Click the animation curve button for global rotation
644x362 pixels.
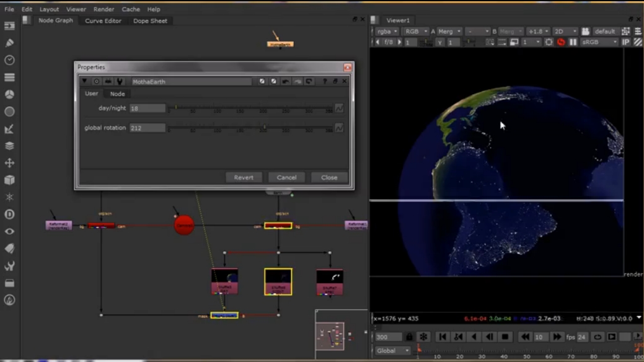pyautogui.click(x=339, y=128)
